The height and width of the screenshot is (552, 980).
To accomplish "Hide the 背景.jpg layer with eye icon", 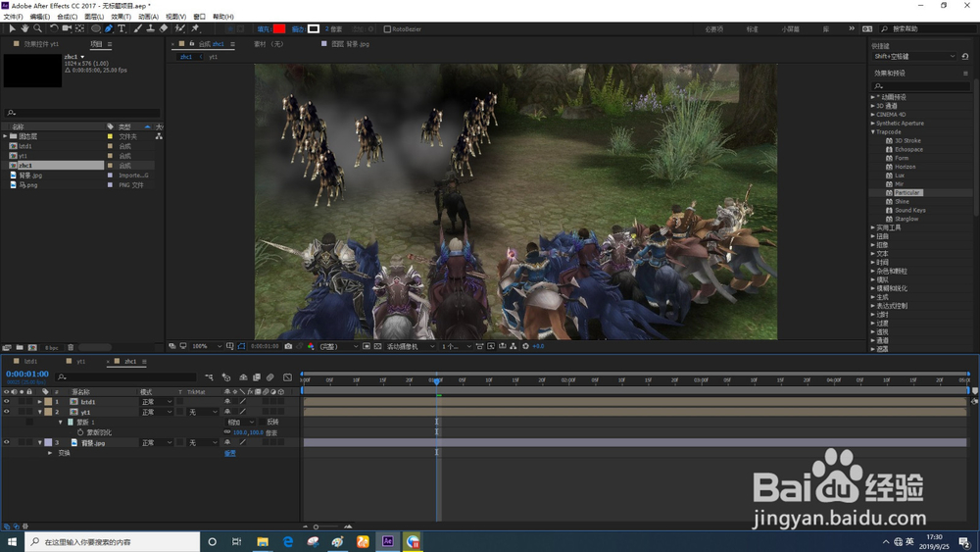I will [7, 442].
